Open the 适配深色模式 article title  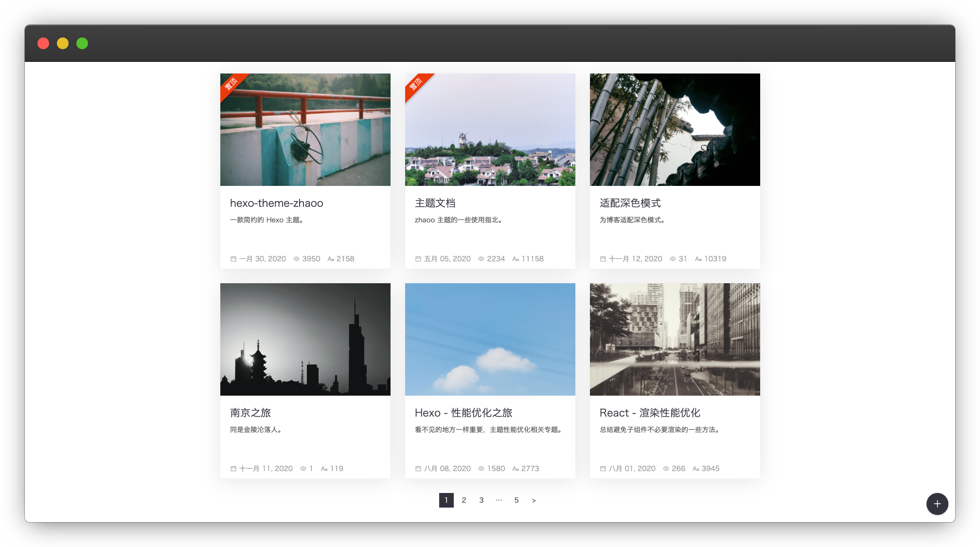(x=630, y=203)
